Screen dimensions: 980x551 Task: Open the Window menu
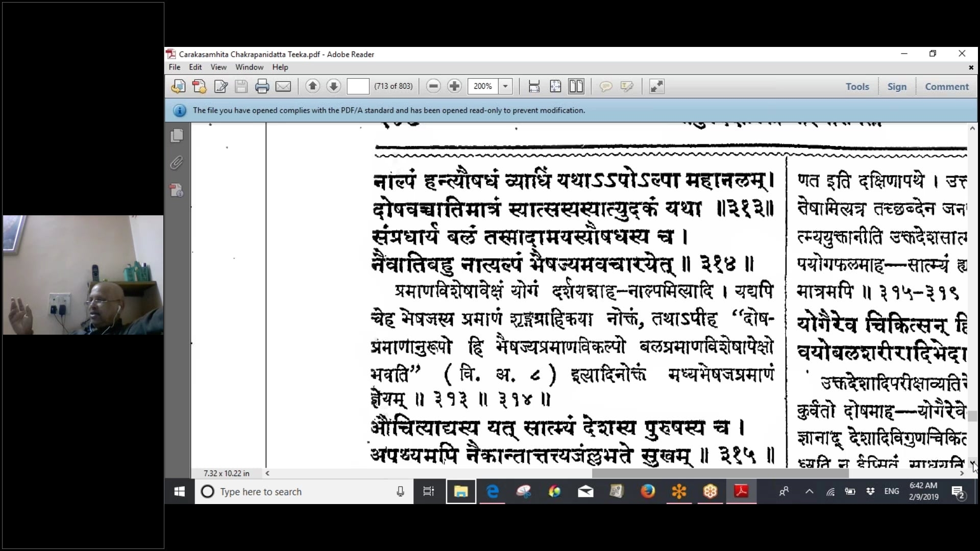coord(249,67)
